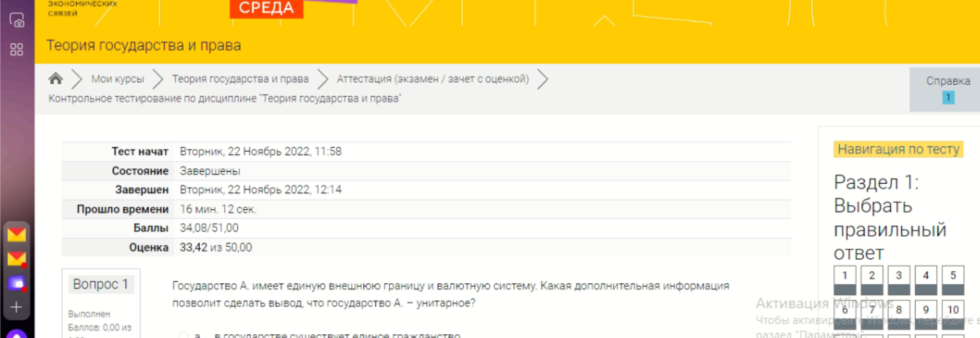This screenshot has width=980, height=338.
Task: Open the tableau grid icon in sidebar
Action: coord(17,50)
